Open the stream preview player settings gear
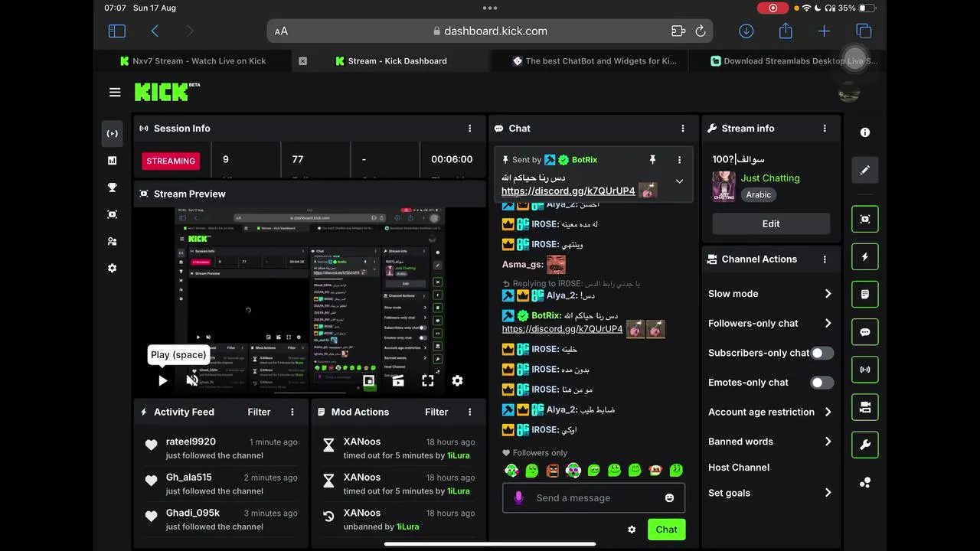Image resolution: width=980 pixels, height=551 pixels. (457, 380)
